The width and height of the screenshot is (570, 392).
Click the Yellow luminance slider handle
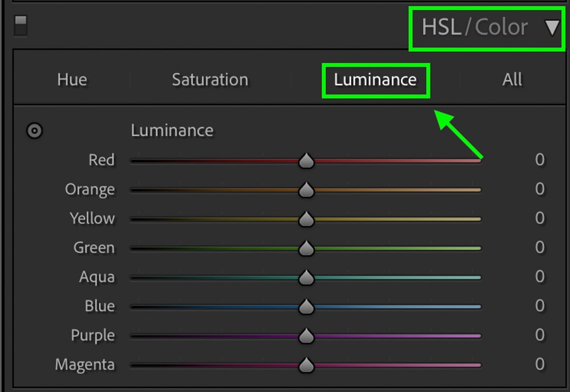point(306,219)
